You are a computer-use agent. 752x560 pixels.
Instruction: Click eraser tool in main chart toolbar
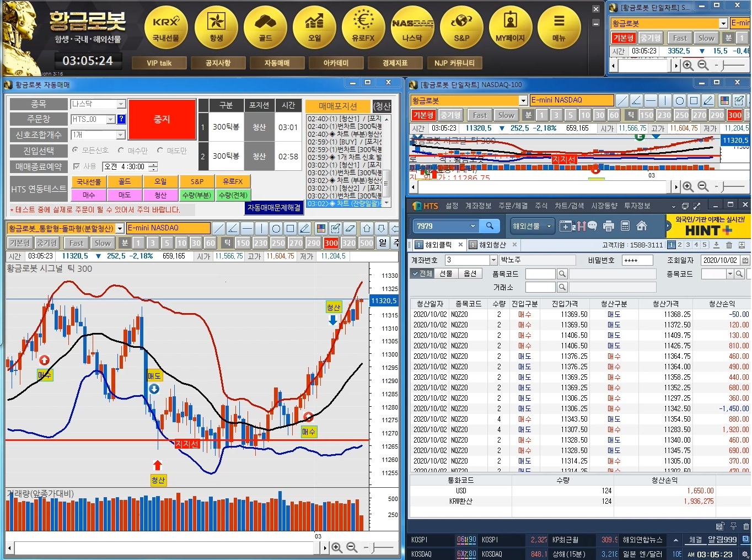tap(350, 228)
